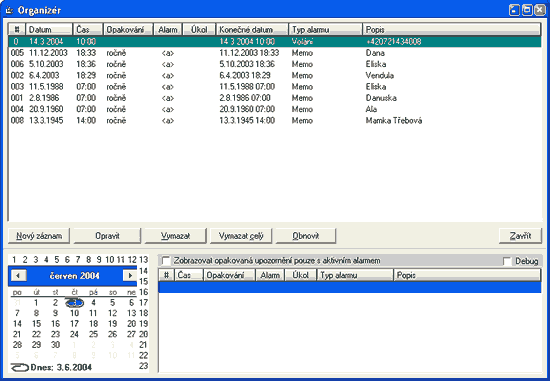Select record 006 Eliska
Image resolution: width=550 pixels, height=381 pixels.
275,64
